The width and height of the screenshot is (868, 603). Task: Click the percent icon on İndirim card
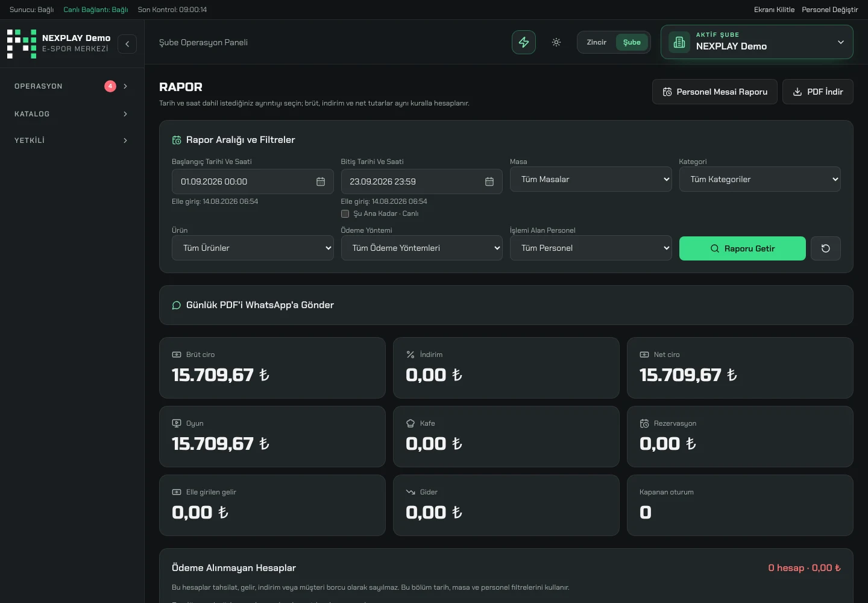pyautogui.click(x=410, y=355)
